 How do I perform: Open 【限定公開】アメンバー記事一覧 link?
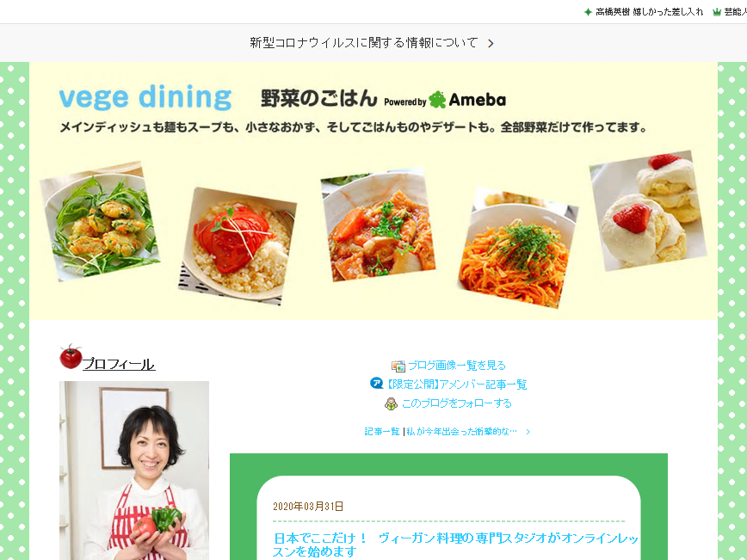456,385
